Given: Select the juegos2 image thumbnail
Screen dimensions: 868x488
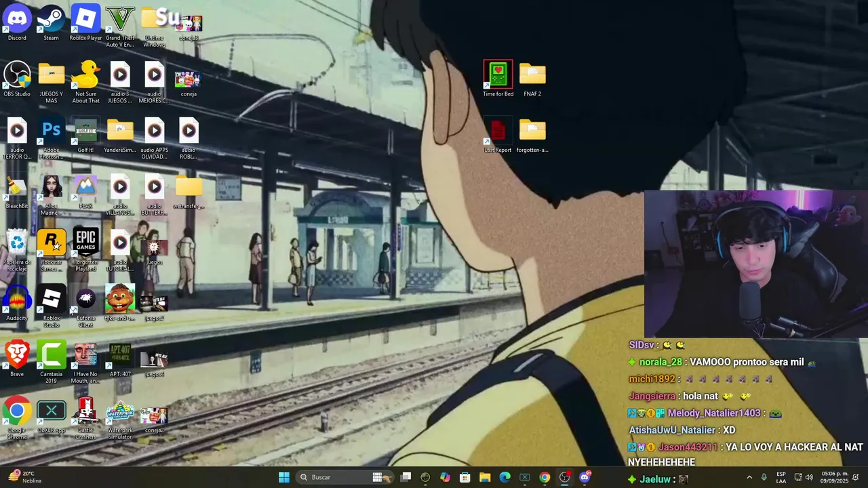Looking at the screenshot, I should (x=154, y=304).
